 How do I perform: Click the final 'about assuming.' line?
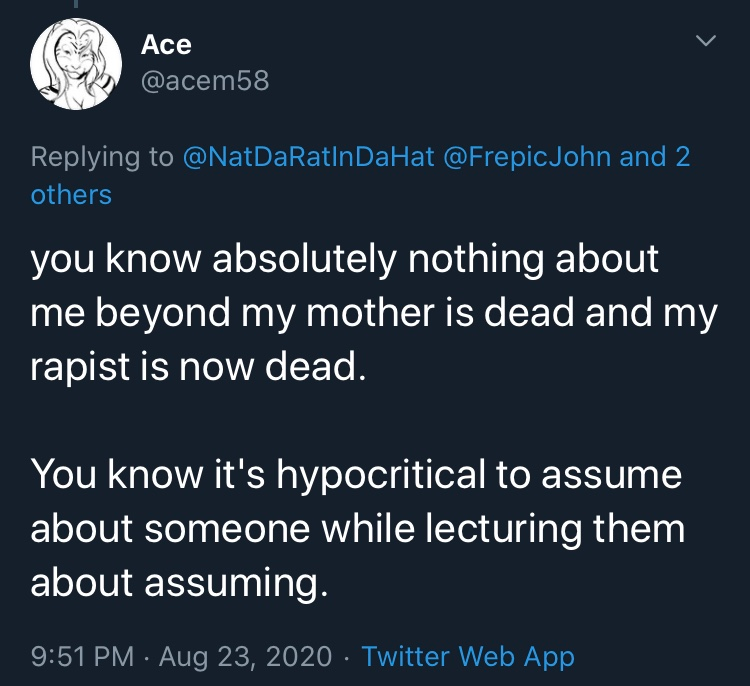pyautogui.click(x=180, y=583)
